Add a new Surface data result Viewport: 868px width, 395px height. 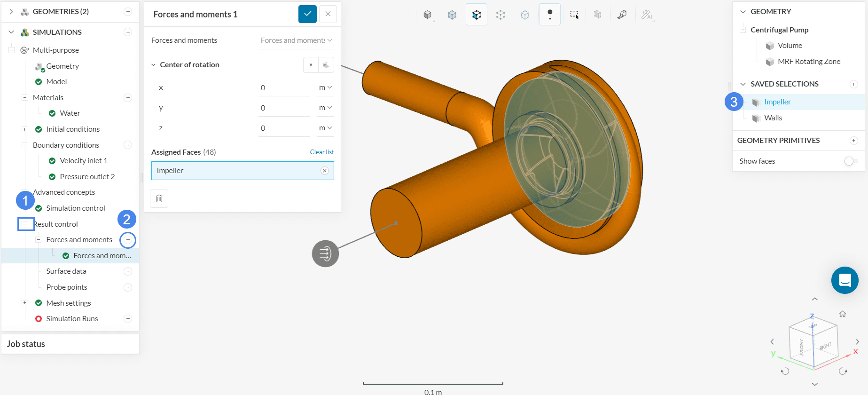click(x=128, y=271)
